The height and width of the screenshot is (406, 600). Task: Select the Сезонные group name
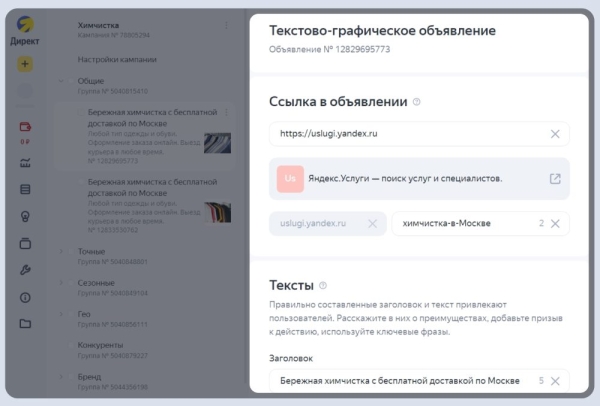pyautogui.click(x=96, y=283)
